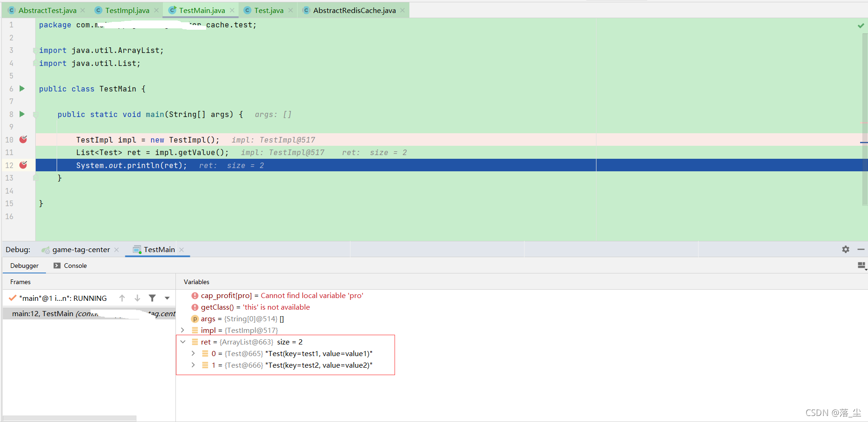Viewport: 868px width, 422px height.
Task: Collapse the ret ArrayList node
Action: [182, 342]
